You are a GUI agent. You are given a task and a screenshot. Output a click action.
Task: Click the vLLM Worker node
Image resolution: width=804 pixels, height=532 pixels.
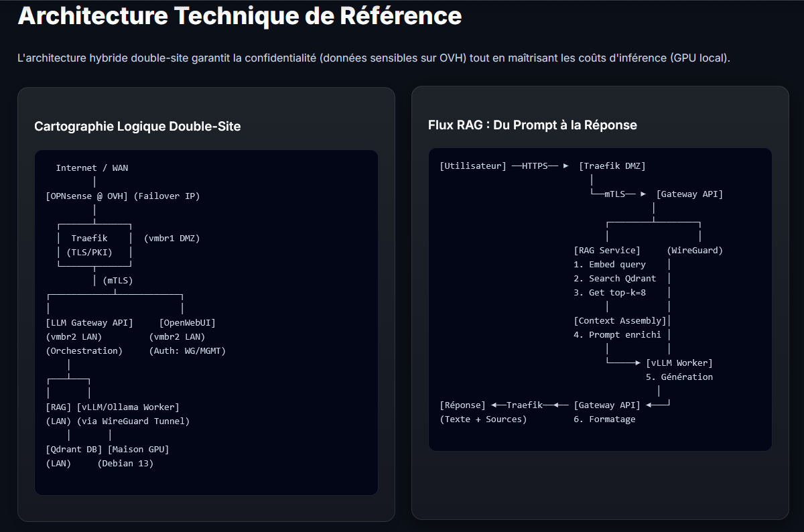679,363
